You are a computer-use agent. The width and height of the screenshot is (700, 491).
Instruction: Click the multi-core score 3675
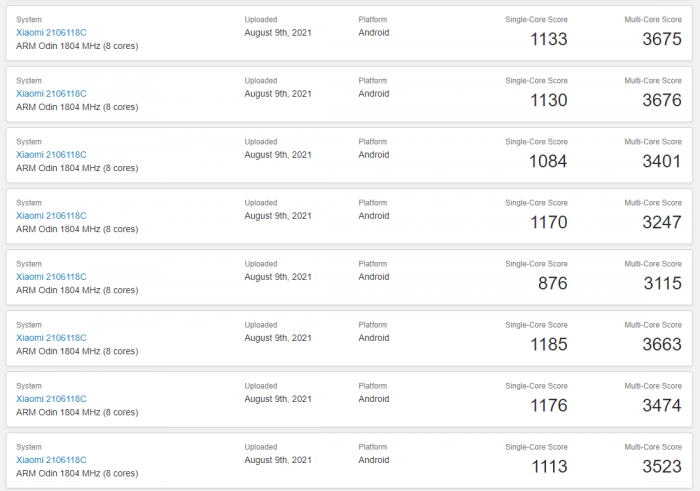click(662, 39)
